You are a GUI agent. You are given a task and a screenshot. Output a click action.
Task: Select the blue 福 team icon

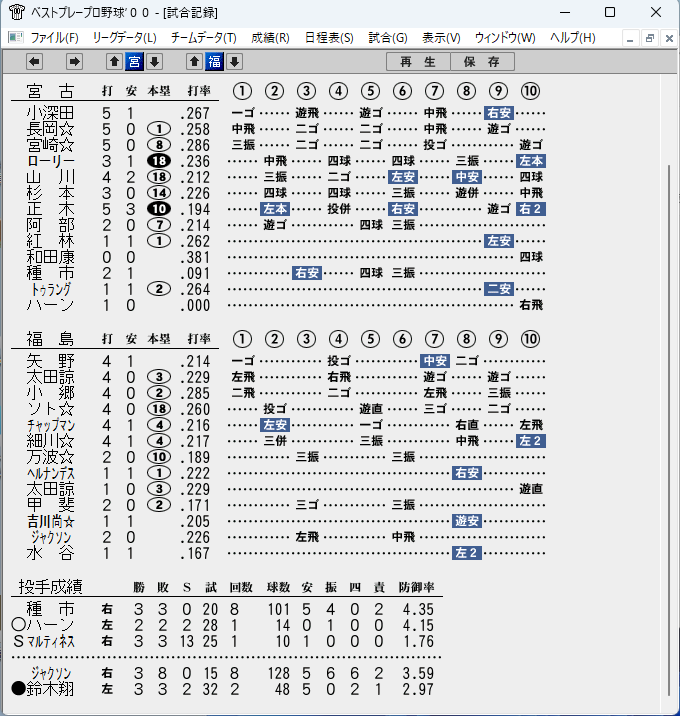tap(215, 61)
